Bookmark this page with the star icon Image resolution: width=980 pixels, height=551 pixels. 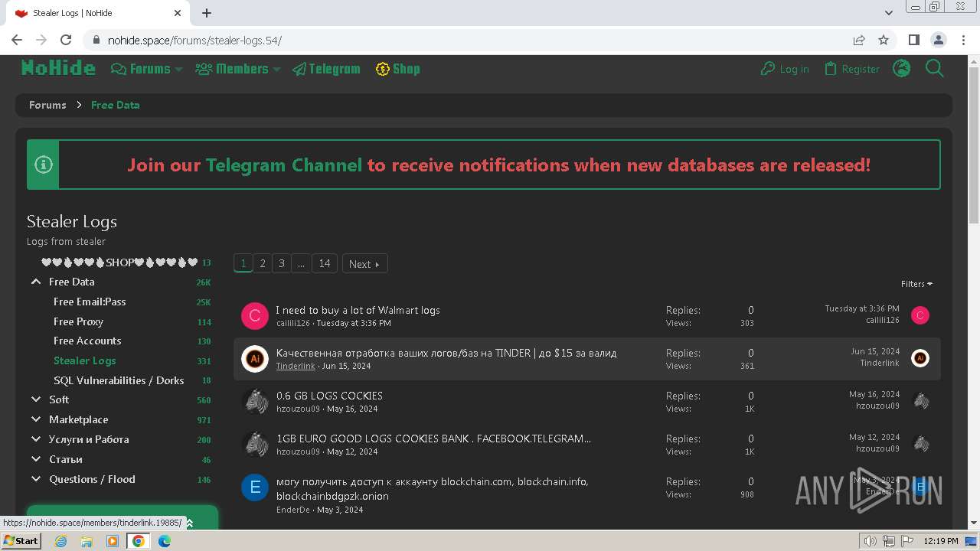coord(884,40)
